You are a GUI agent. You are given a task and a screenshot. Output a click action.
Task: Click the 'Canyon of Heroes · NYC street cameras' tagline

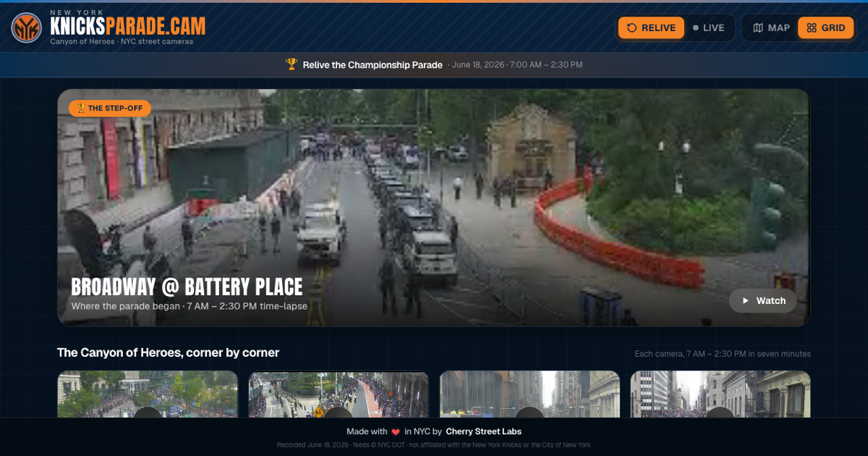click(x=122, y=42)
